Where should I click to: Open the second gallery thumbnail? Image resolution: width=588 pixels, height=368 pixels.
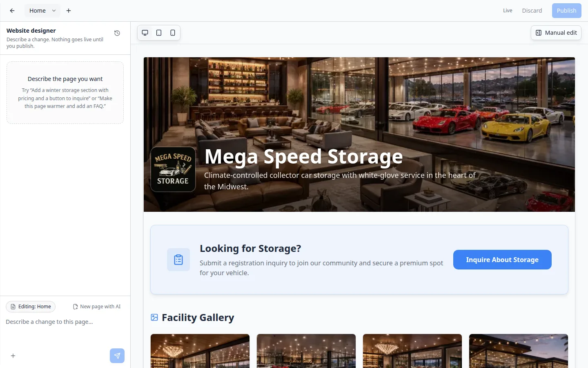tap(306, 351)
